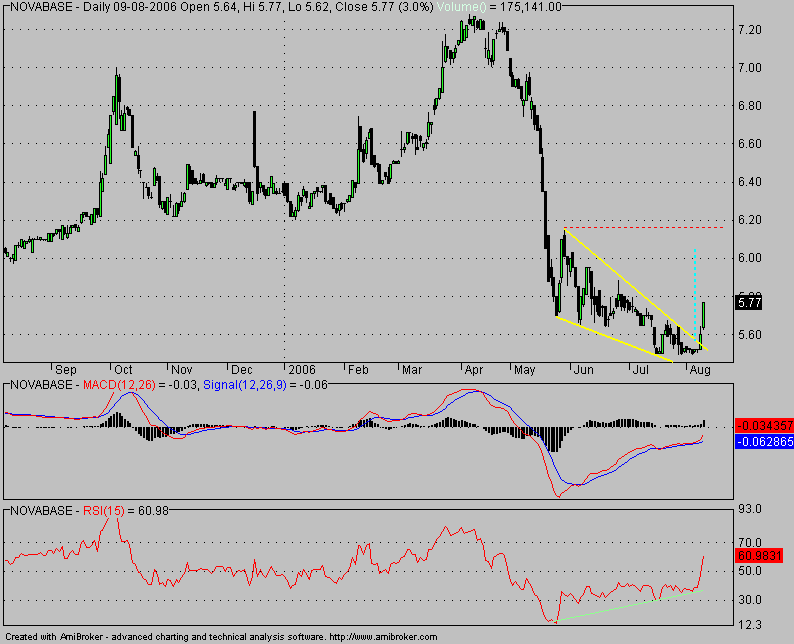Viewport: 794px width, 644px height.
Task: Click the Signal(12,26,9) indicator label
Action: click(x=245, y=385)
